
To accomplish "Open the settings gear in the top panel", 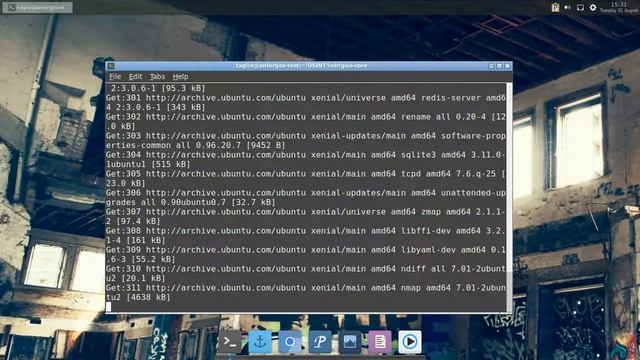I will 593,7.
